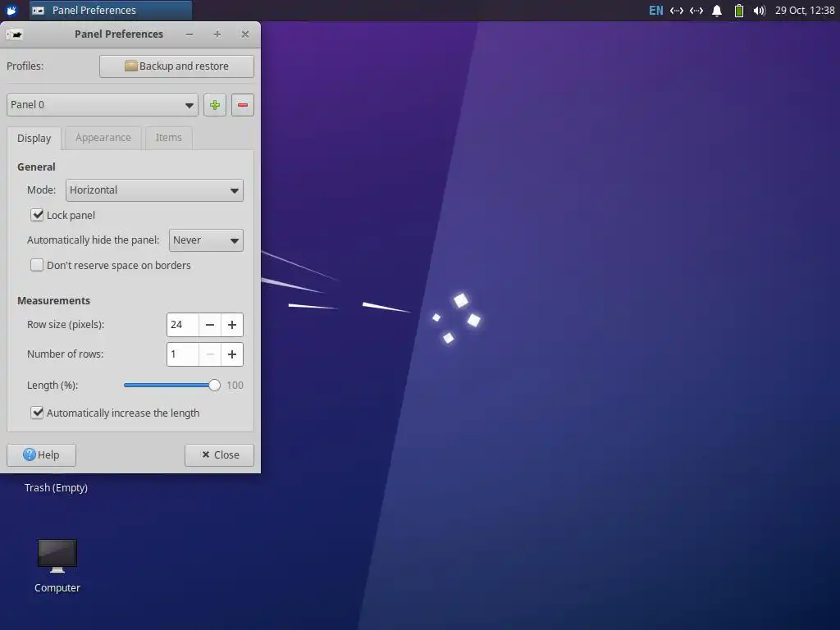The image size is (840, 630).
Task: Open the EN keyboard layout indicator
Action: point(655,10)
